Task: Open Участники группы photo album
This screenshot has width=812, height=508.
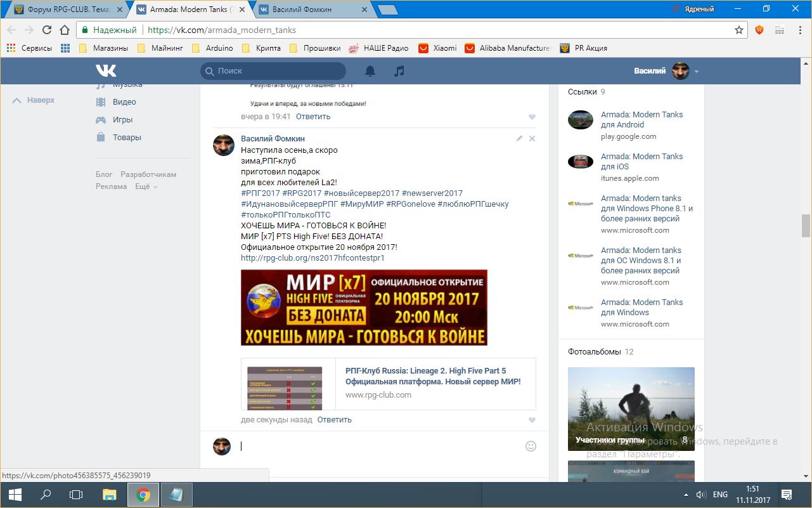Action: 631,409
